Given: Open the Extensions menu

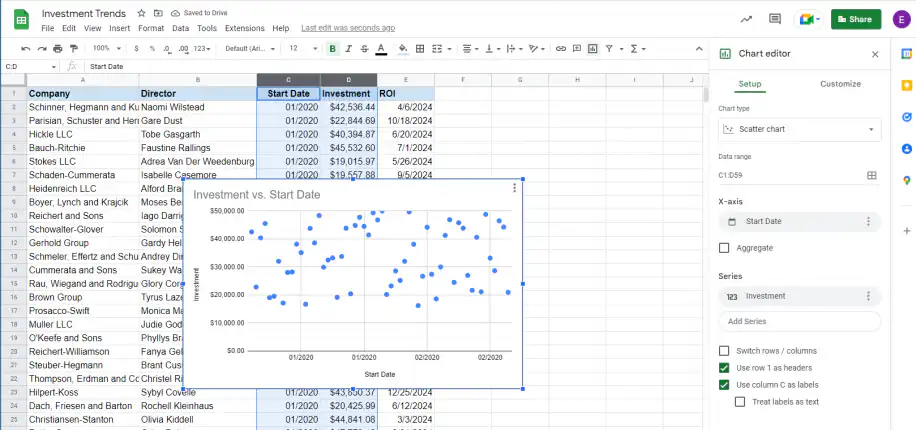Looking at the screenshot, I should (x=245, y=28).
